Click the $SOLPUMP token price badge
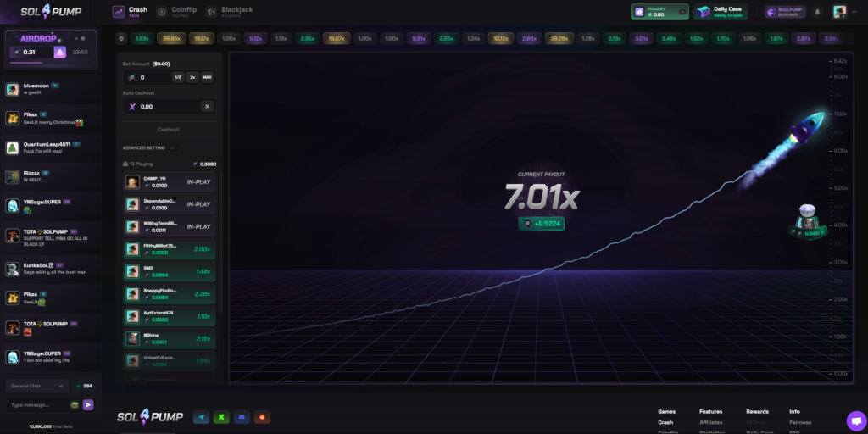The image size is (868, 434). 785,12
